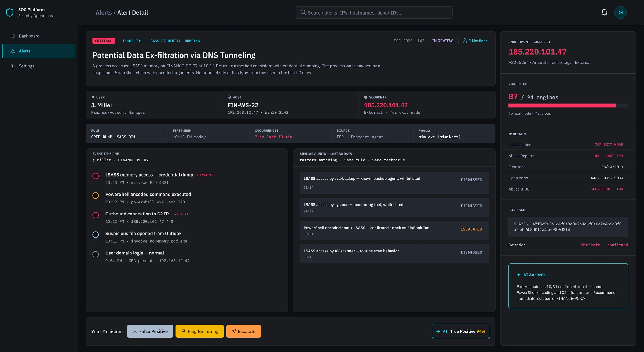Choose Flag for Tuning

(x=200, y=331)
